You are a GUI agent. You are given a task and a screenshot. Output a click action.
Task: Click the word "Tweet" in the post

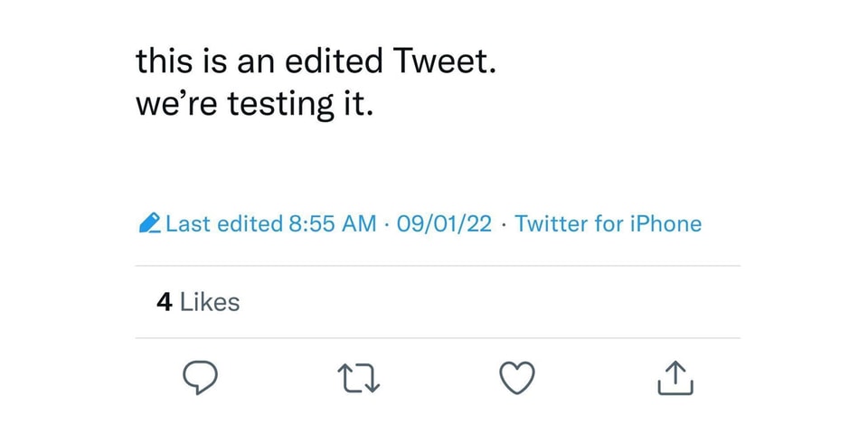[x=441, y=61]
